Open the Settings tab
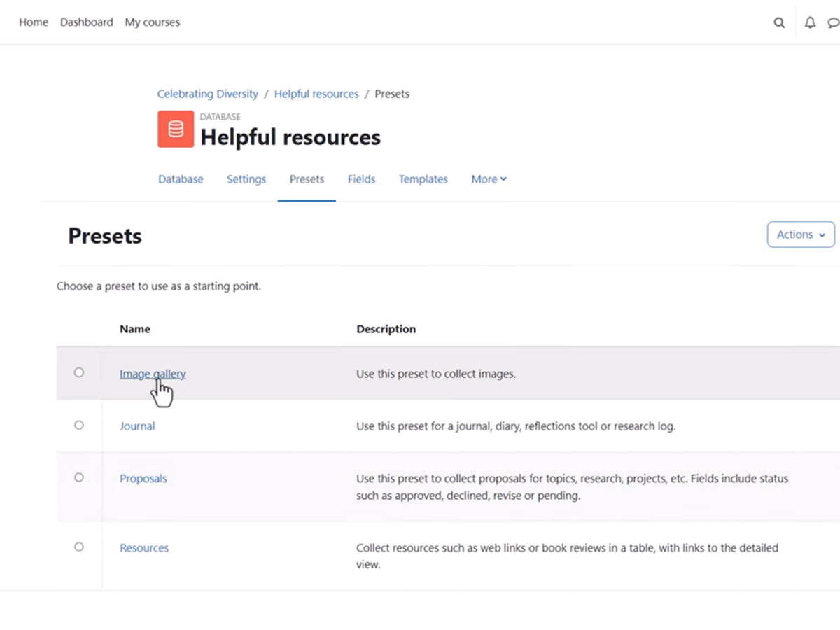This screenshot has height=630, width=840. coord(246,179)
